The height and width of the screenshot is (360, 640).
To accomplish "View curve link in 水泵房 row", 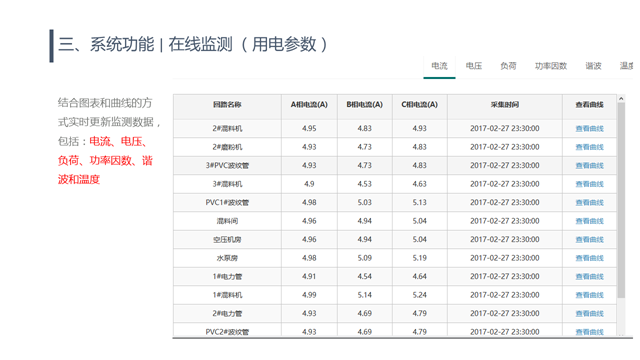I will (x=589, y=258).
